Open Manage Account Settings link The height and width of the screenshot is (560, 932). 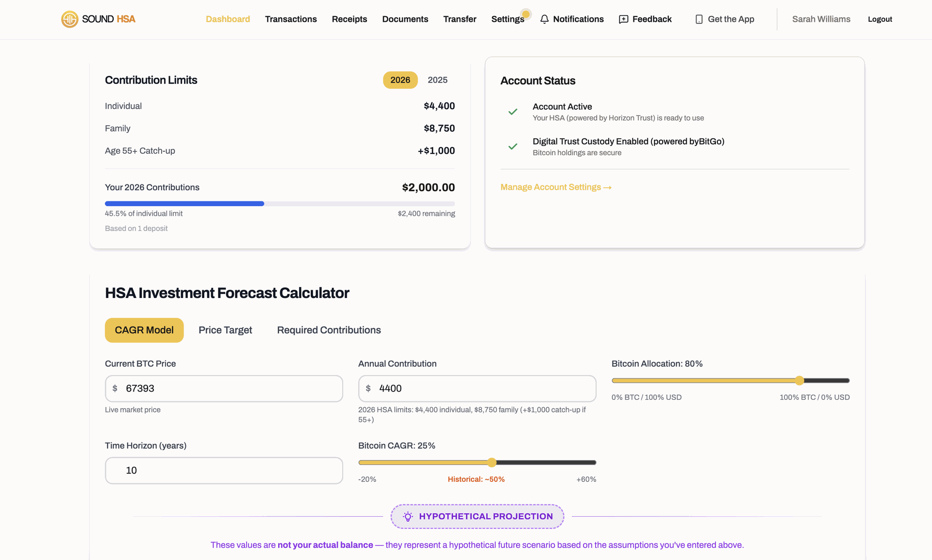pyautogui.click(x=555, y=187)
